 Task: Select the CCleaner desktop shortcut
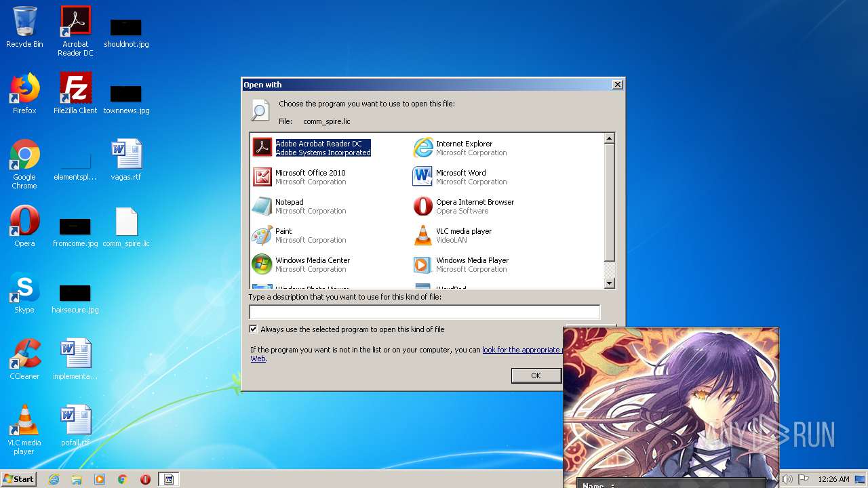click(24, 359)
